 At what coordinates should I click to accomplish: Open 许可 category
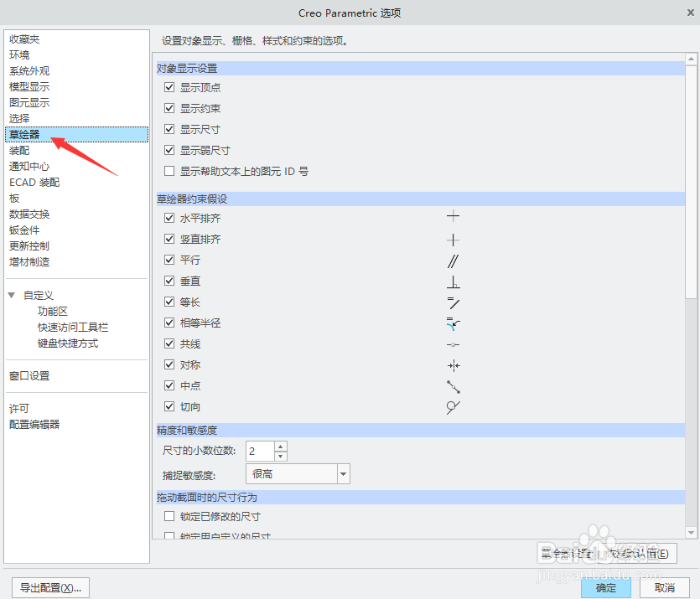(19, 409)
